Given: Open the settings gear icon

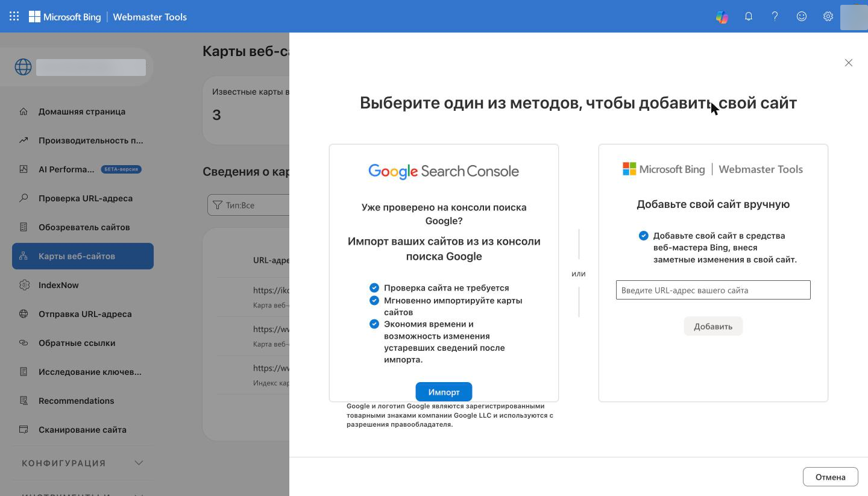Looking at the screenshot, I should (x=828, y=17).
